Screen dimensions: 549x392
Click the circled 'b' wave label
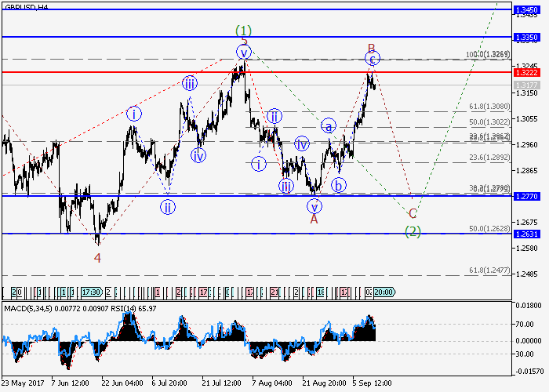tap(338, 186)
